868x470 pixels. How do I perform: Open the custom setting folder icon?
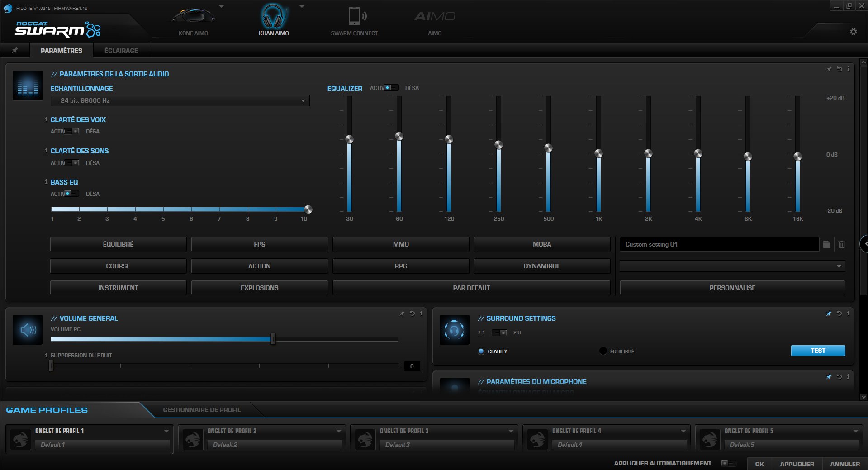point(826,244)
